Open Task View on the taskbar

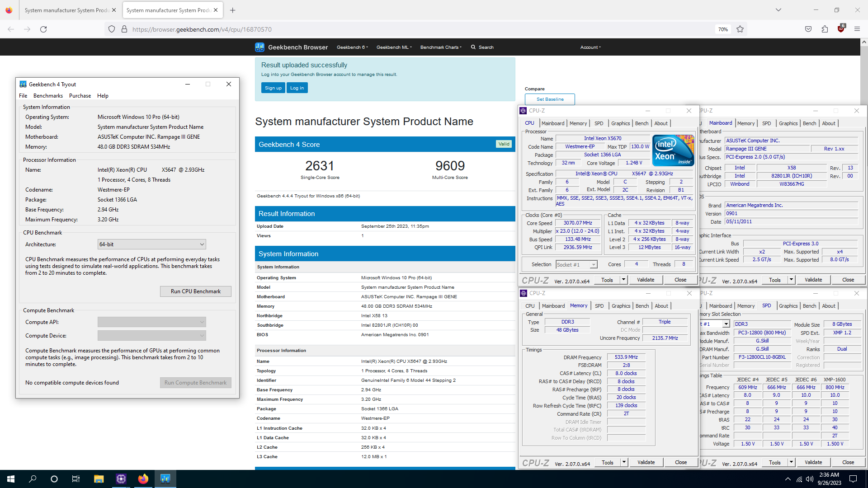pyautogui.click(x=76, y=479)
